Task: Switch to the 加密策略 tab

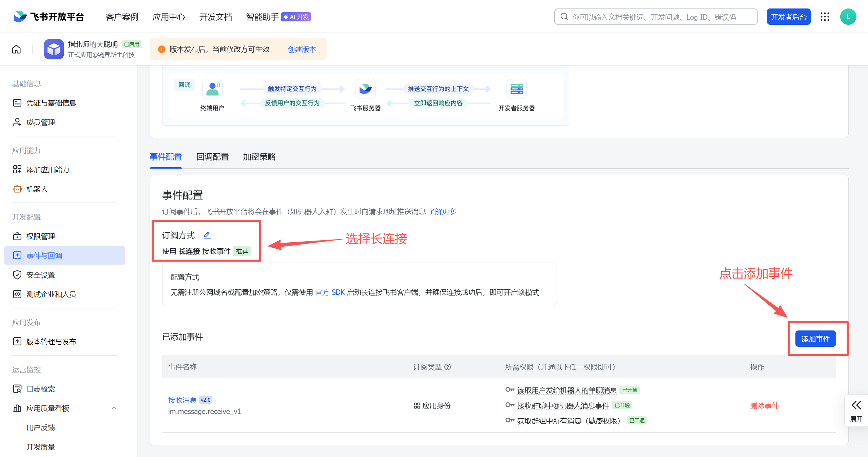Action: [x=259, y=157]
